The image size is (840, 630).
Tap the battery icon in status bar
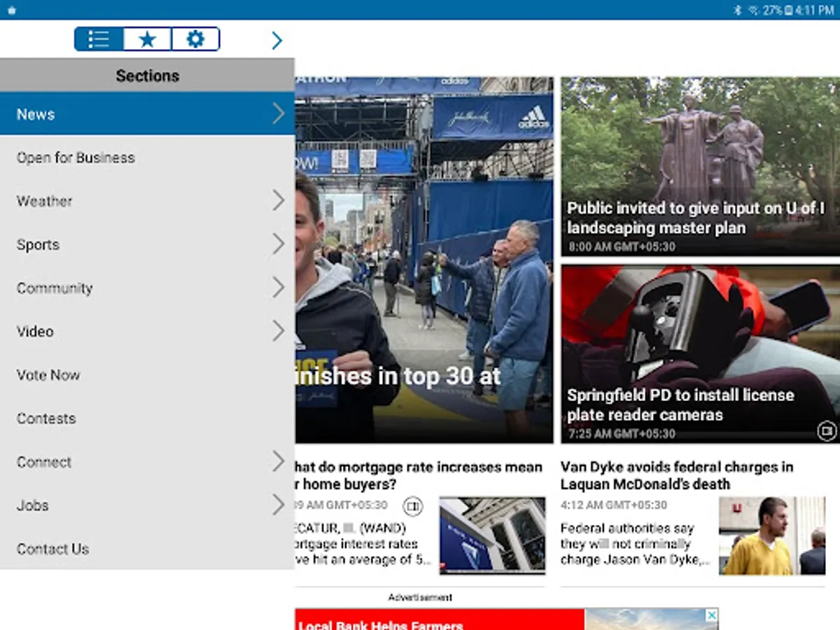789,10
